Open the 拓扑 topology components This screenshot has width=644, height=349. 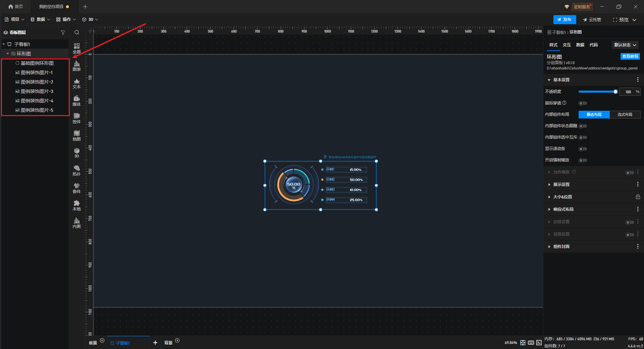(77, 170)
